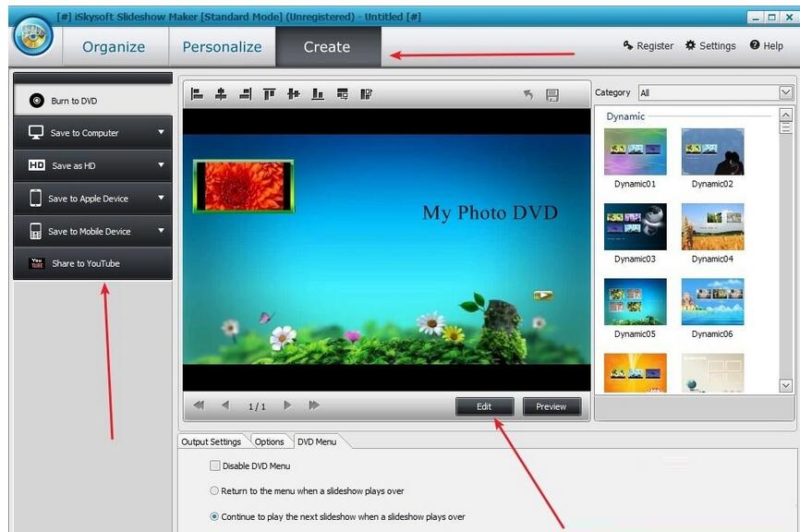Image resolution: width=800 pixels, height=532 pixels.
Task: Select the Dynamic02 template thumbnail
Action: [x=713, y=151]
